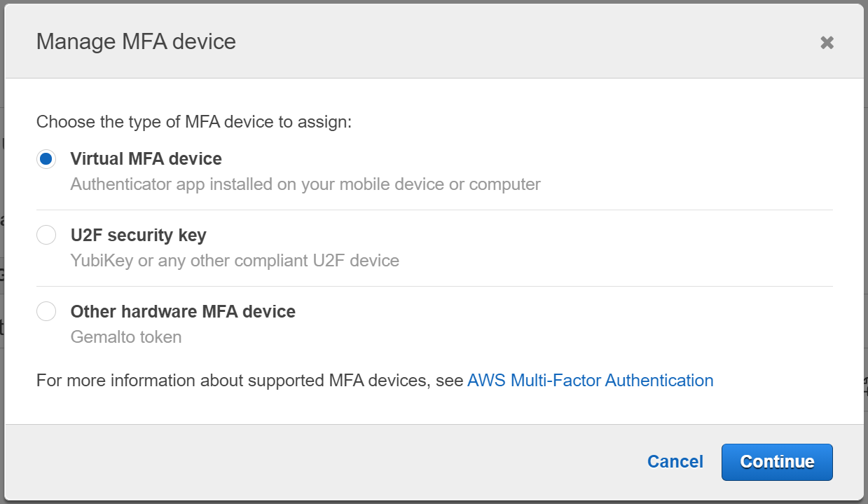Image resolution: width=868 pixels, height=504 pixels.
Task: Pick the Other hardware MFA device radio
Action: (46, 311)
